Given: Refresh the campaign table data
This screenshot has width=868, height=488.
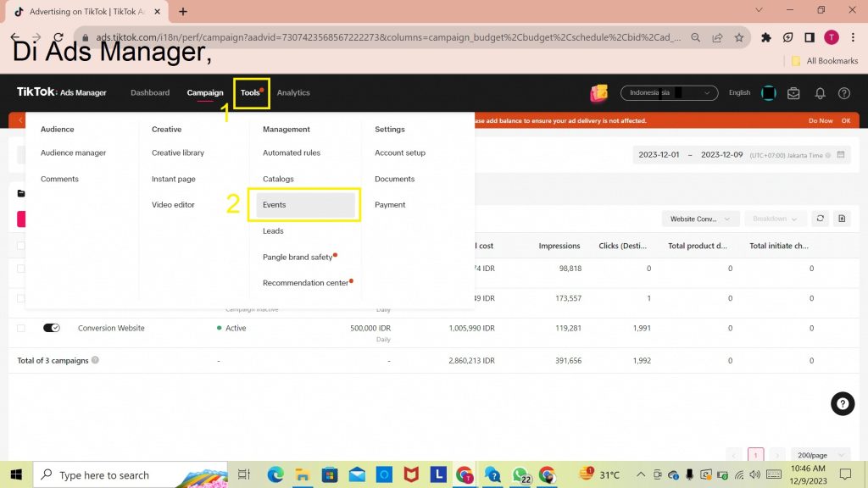Looking at the screenshot, I should (x=820, y=219).
